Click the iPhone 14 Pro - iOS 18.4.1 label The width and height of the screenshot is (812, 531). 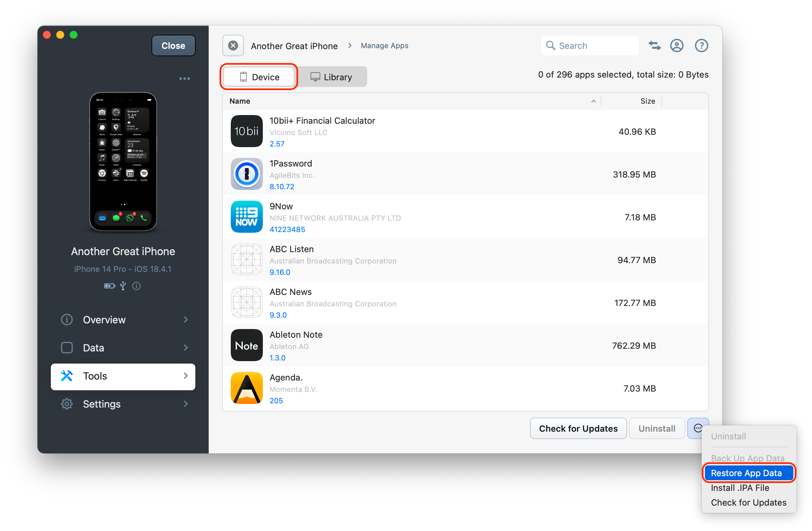(123, 269)
